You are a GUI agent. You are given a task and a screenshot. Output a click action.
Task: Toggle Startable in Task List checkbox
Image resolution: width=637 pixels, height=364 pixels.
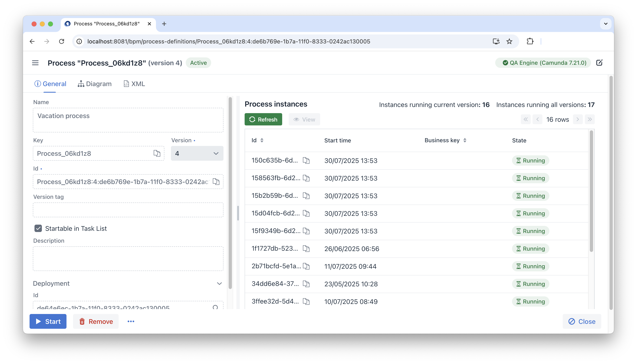tap(38, 228)
